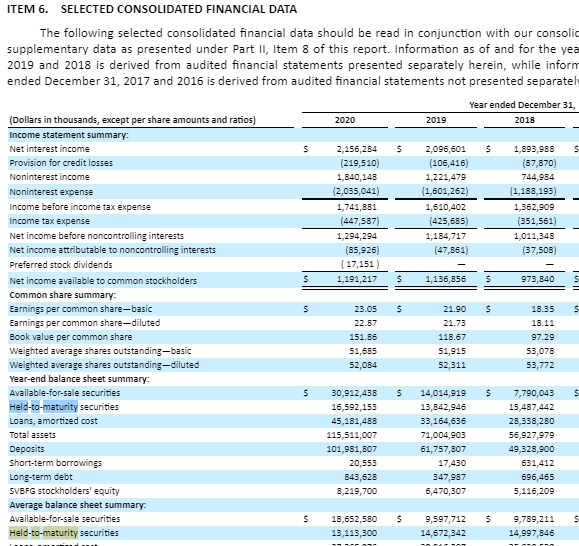Click the 'Total assets' row label

(x=32, y=435)
